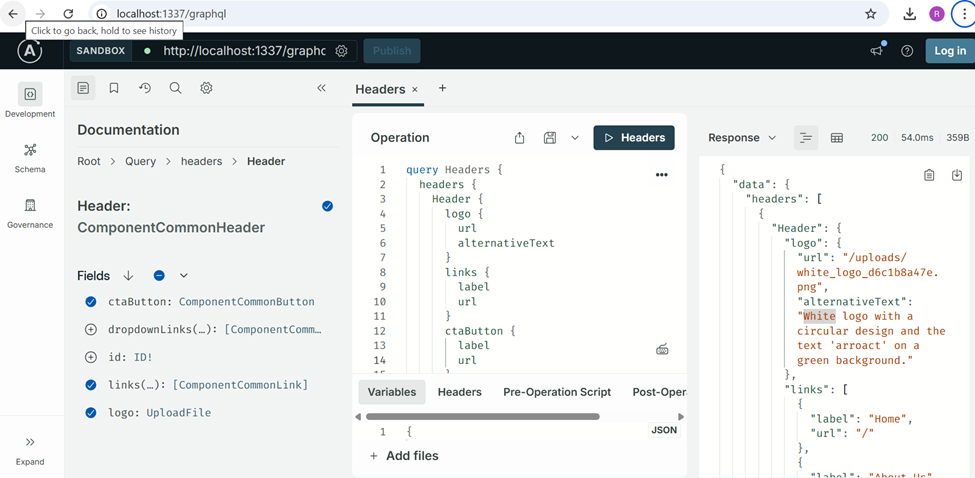Share operation using export icon

click(520, 138)
